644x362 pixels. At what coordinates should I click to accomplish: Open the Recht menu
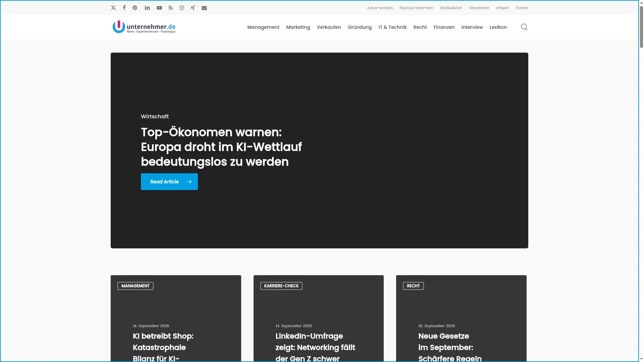[420, 27]
